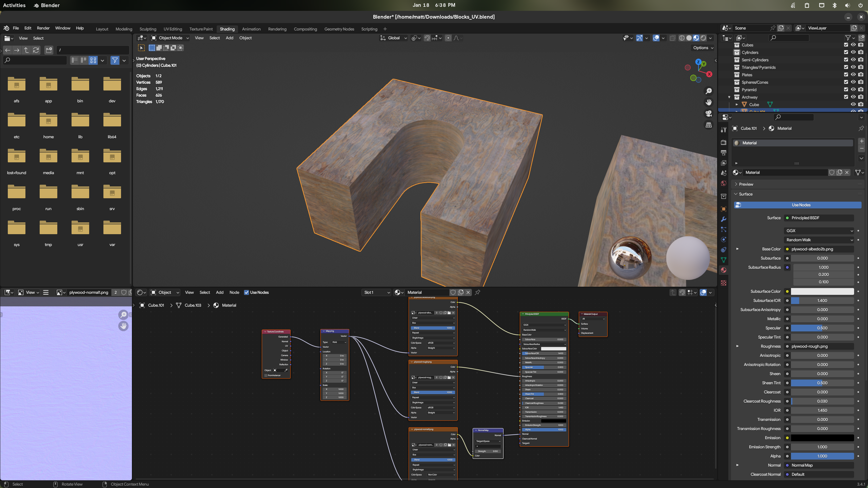The height and width of the screenshot is (488, 868).
Task: Open the Physics properties tab
Action: click(x=724, y=240)
